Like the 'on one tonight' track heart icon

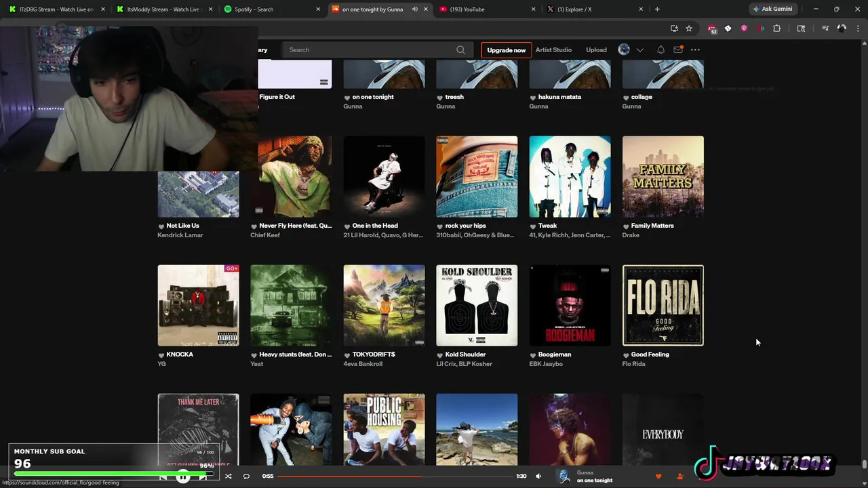pyautogui.click(x=347, y=98)
